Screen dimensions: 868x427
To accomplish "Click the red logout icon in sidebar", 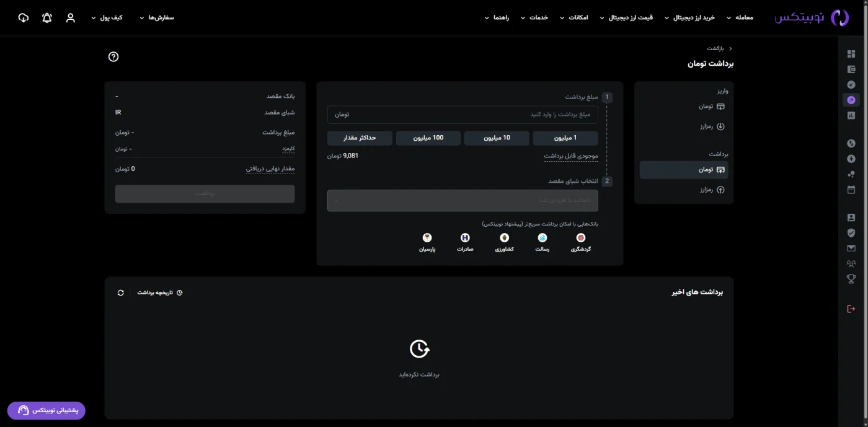I will 851,309.
